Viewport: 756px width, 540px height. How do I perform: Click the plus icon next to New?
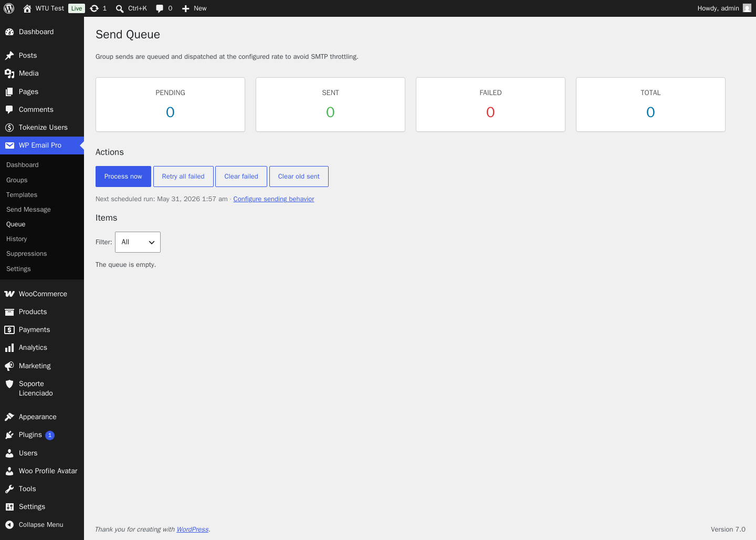coord(185,8)
